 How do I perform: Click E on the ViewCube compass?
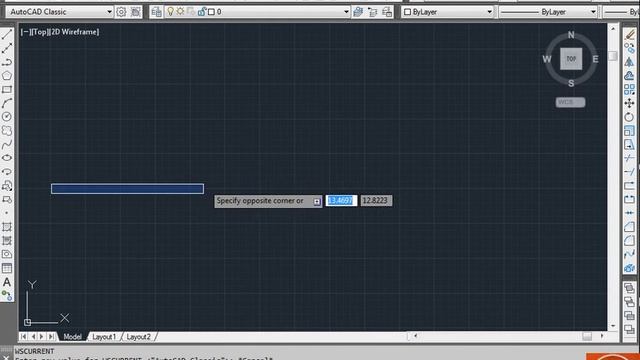click(x=595, y=59)
